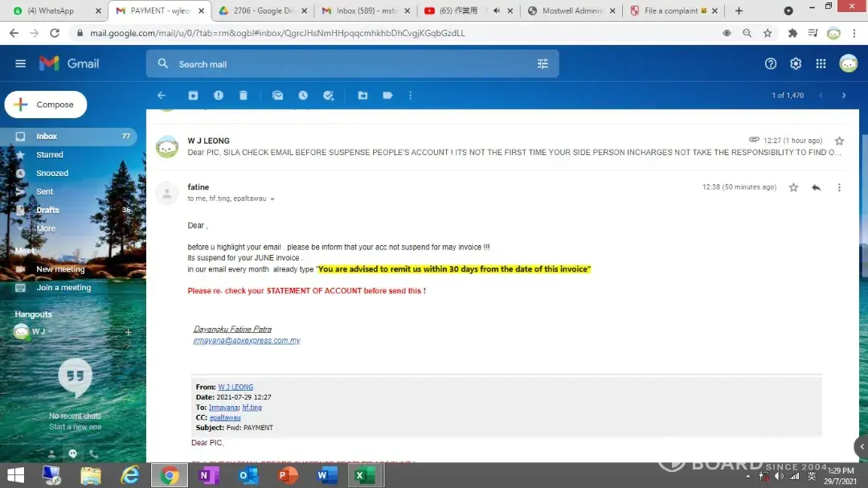Go to the next conversation arrow
868x488 pixels.
click(x=844, y=96)
